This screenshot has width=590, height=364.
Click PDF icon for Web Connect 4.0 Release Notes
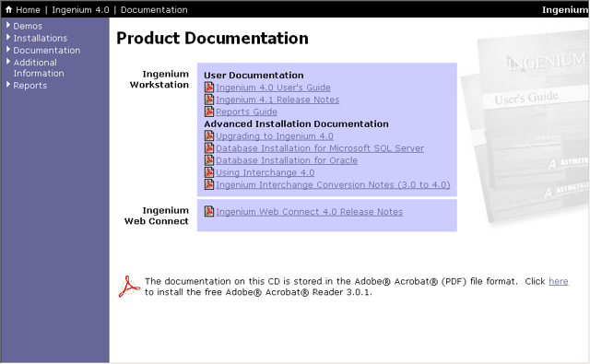[209, 212]
